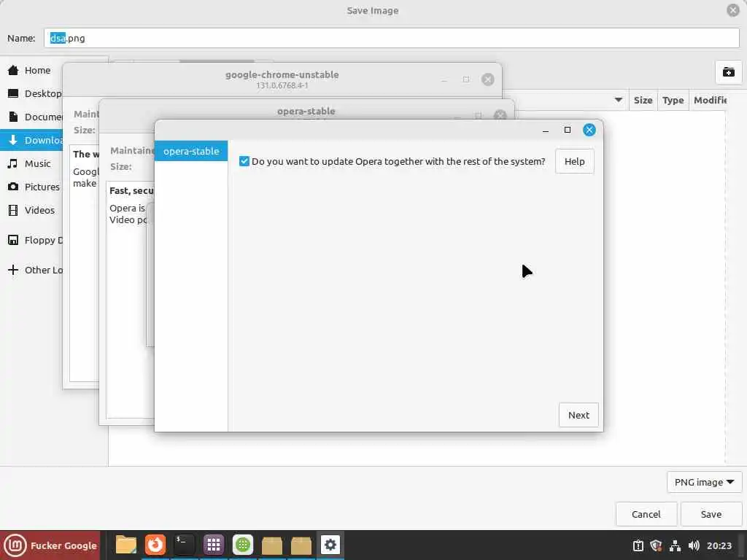Click the Music note icon

coord(13,163)
